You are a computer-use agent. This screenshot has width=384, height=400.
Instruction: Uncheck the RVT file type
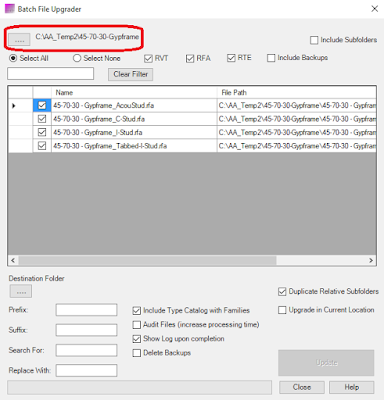point(148,58)
